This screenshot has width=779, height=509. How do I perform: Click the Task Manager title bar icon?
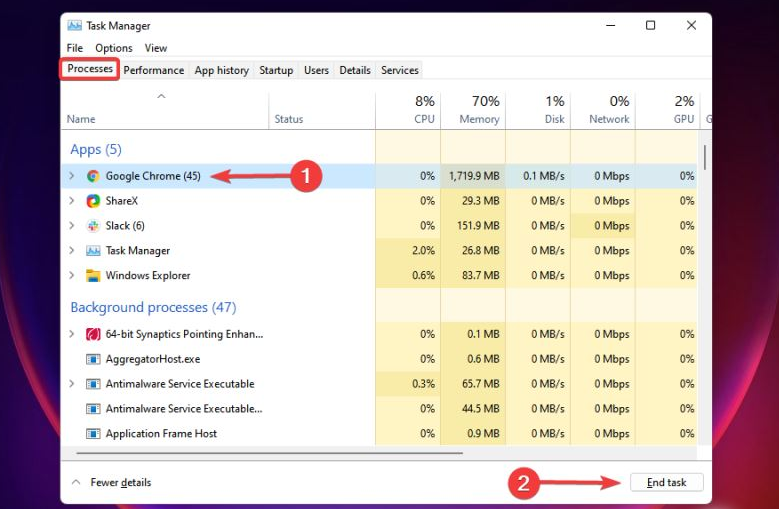[x=75, y=25]
